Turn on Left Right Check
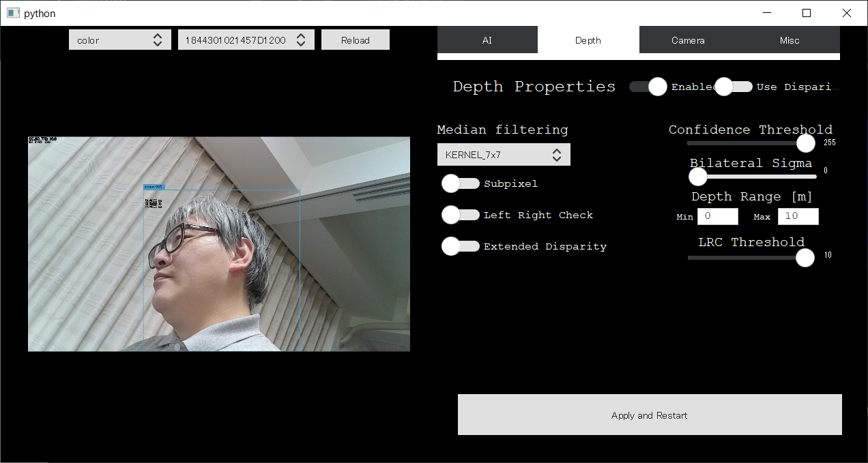 tap(461, 215)
